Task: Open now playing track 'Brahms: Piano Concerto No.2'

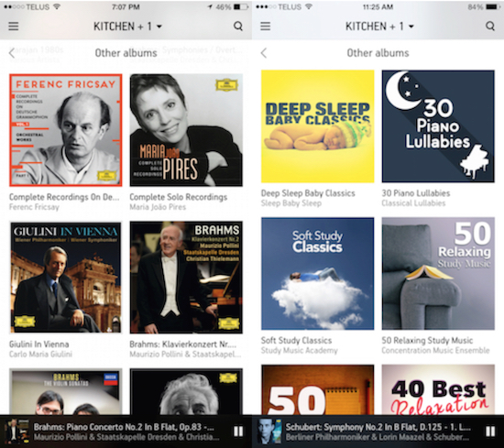Action: tap(124, 427)
